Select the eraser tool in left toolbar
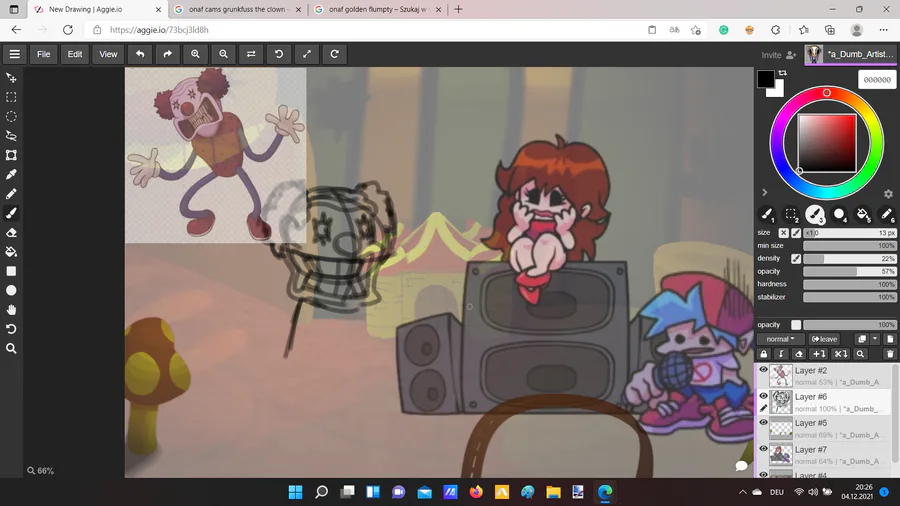This screenshot has width=900, height=506. click(11, 232)
